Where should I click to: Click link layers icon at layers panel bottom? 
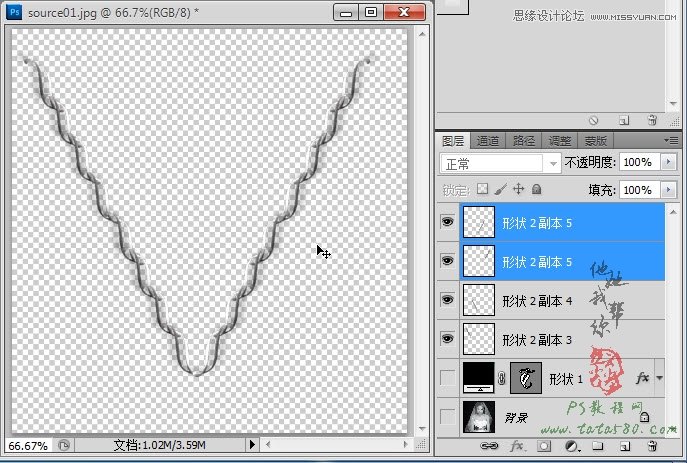489,446
